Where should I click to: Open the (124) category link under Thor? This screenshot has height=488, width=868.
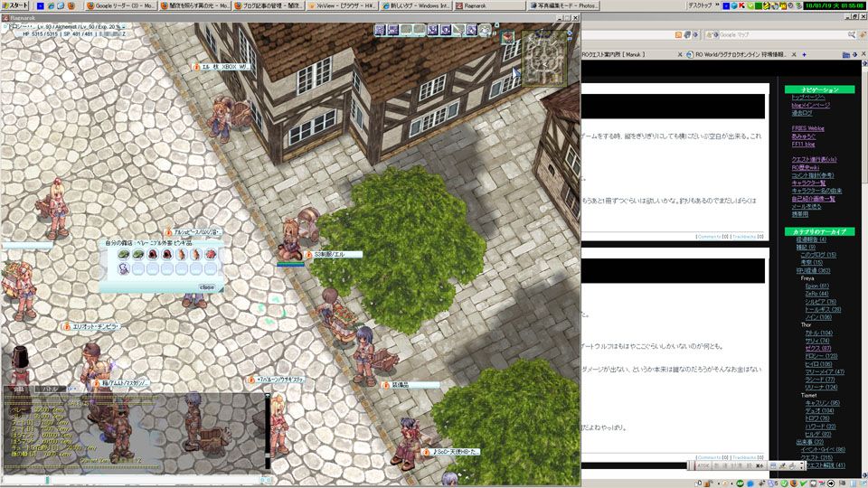pyautogui.click(x=820, y=387)
